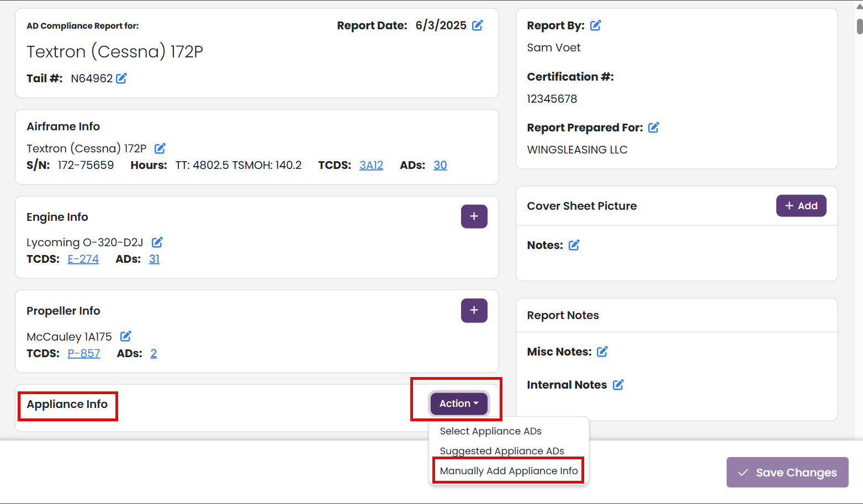Click Save Changes button
The height and width of the screenshot is (504, 863).
(x=787, y=473)
